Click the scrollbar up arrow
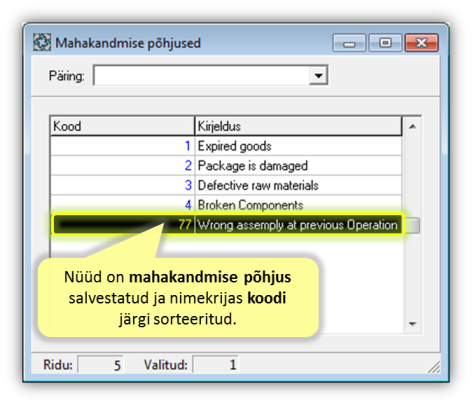This screenshot has height=405, width=472. tap(413, 126)
